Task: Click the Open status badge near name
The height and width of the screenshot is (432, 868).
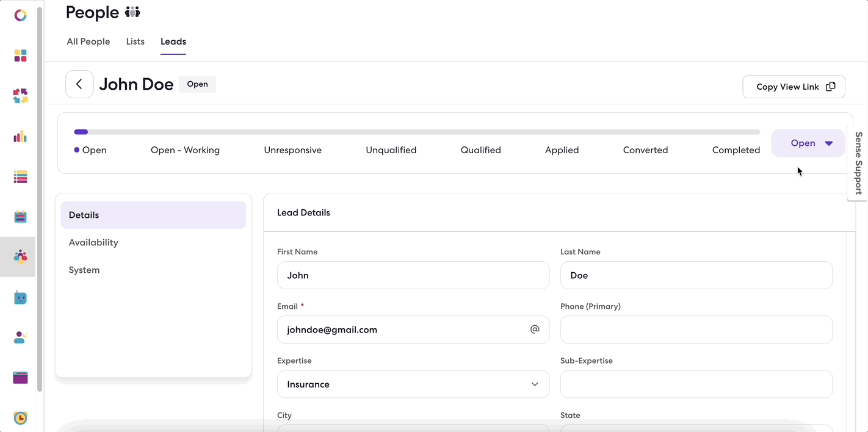Action: pyautogui.click(x=197, y=84)
